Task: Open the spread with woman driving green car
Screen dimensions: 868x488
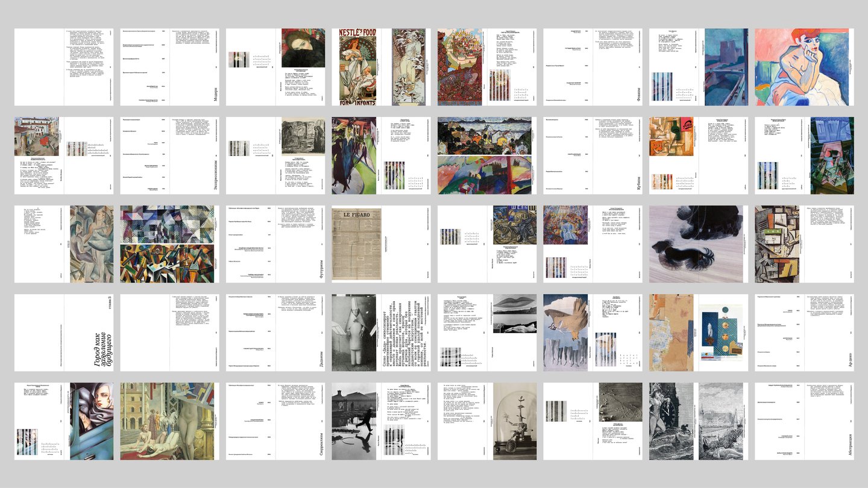Action: click(x=64, y=421)
